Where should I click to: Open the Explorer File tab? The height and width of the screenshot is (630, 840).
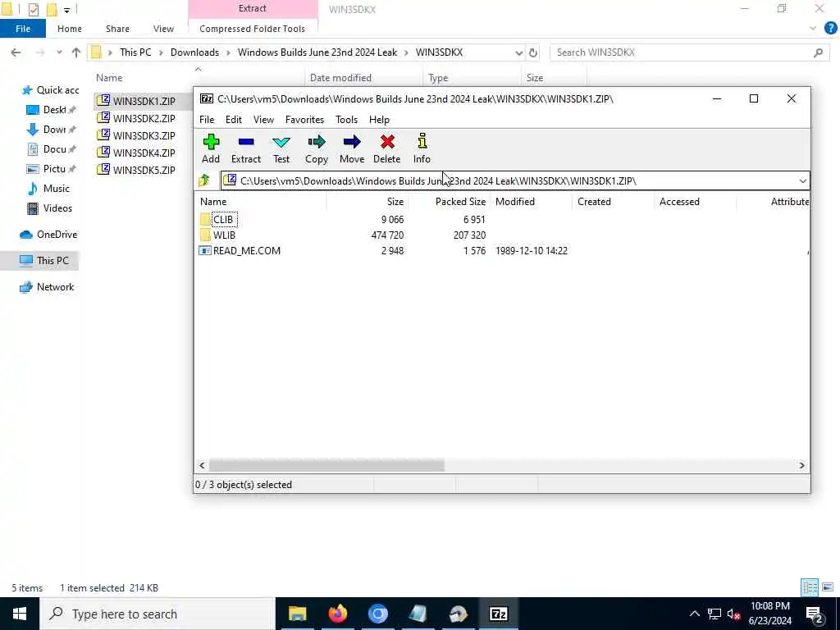[x=23, y=29]
